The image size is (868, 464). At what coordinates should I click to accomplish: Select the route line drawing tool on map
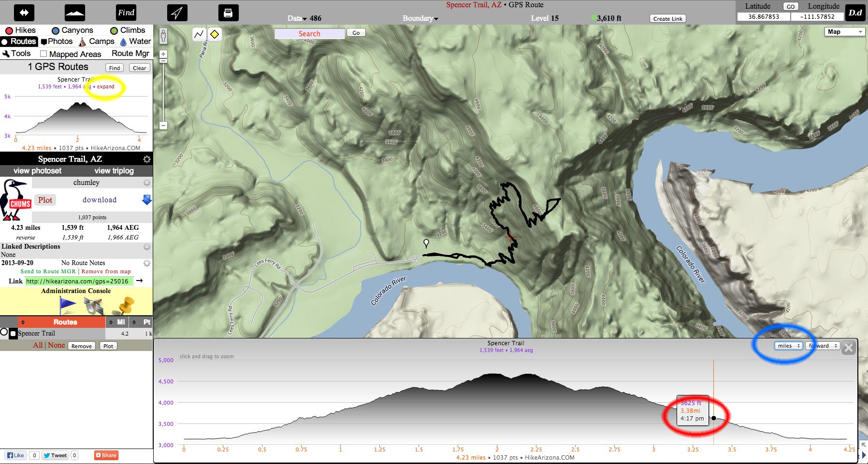tap(199, 34)
